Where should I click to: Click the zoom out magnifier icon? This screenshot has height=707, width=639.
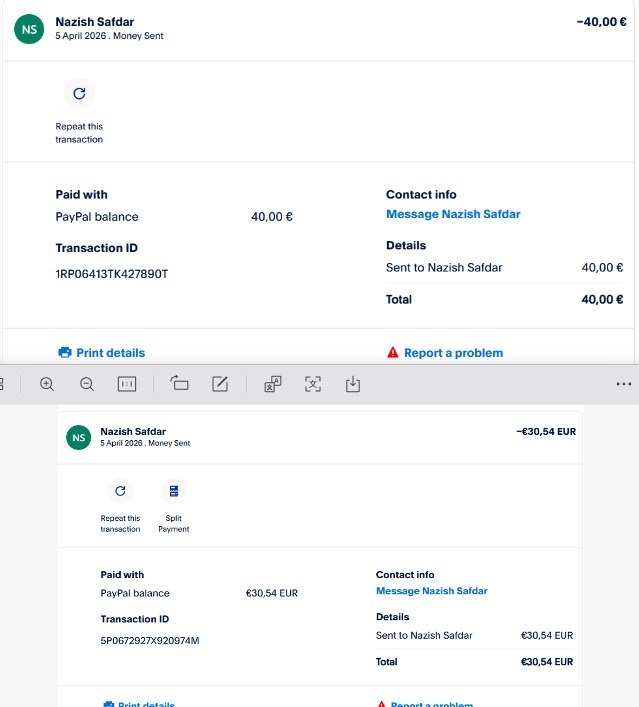click(87, 384)
